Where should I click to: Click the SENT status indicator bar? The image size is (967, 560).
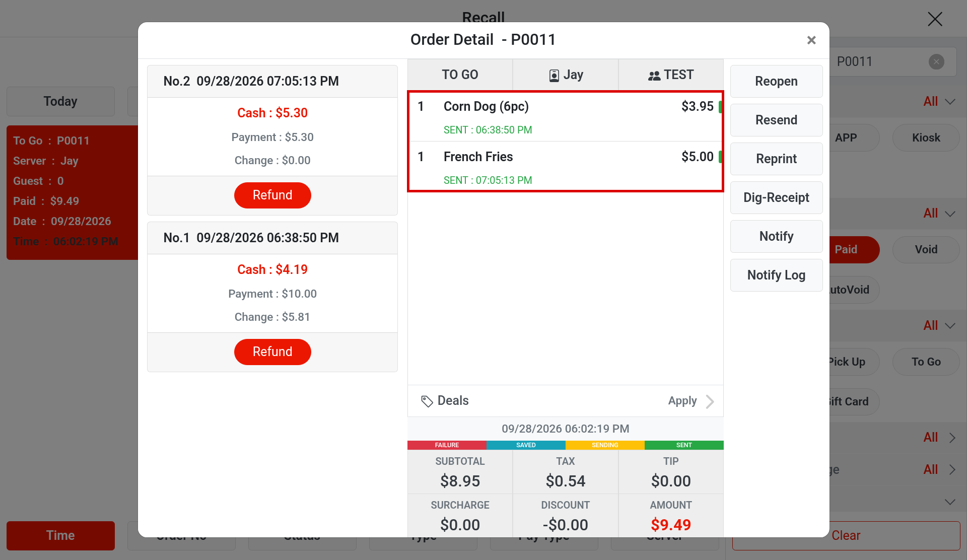pos(684,445)
